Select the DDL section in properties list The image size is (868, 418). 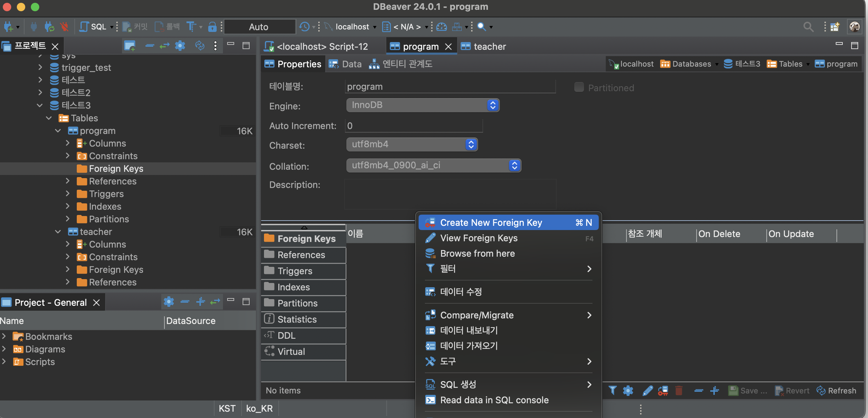click(x=304, y=336)
